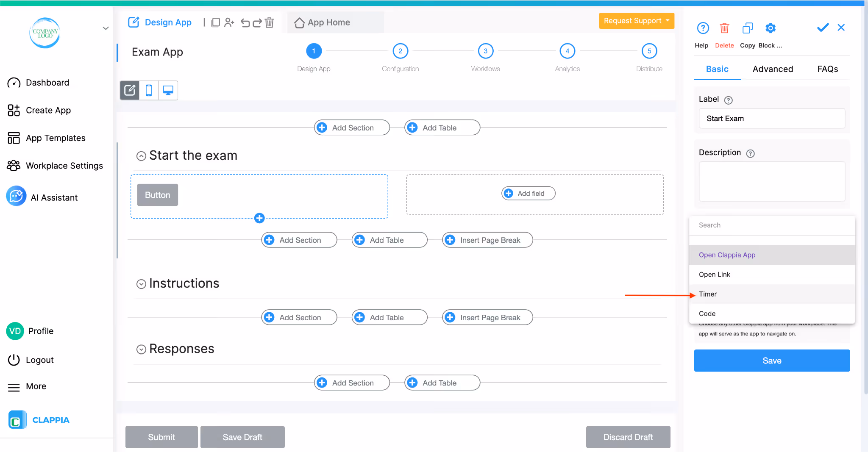Click the Submit button
The width and height of the screenshot is (868, 452).
tap(161, 437)
